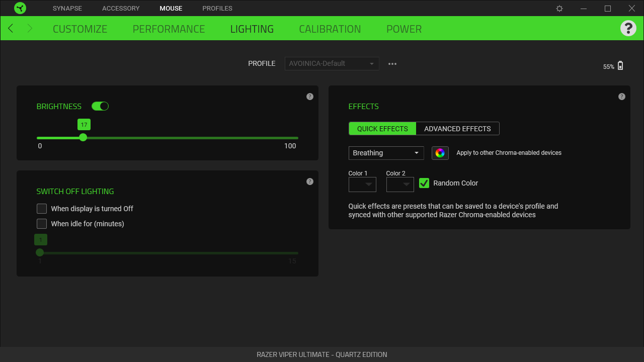
Task: Uncheck the Random Color checkbox
Action: 424,183
